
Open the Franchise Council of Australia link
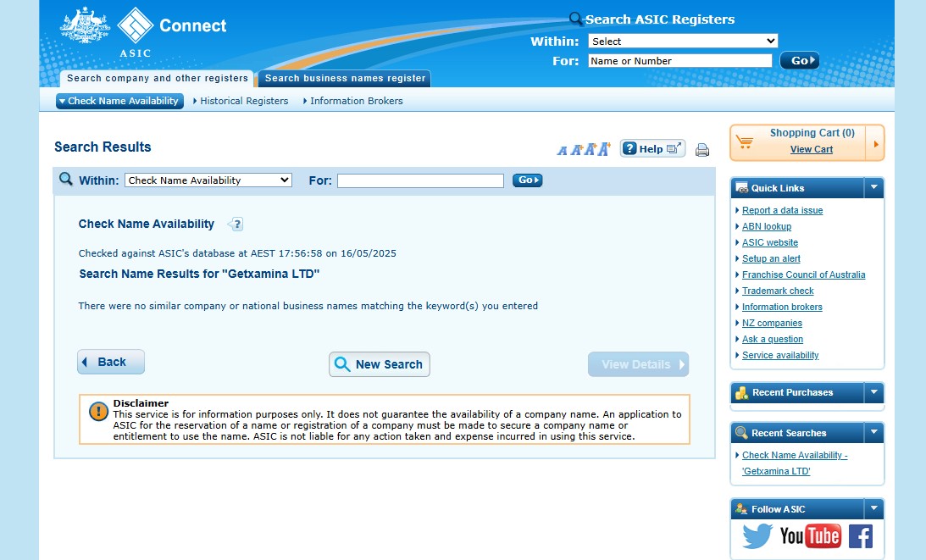pyautogui.click(x=803, y=274)
